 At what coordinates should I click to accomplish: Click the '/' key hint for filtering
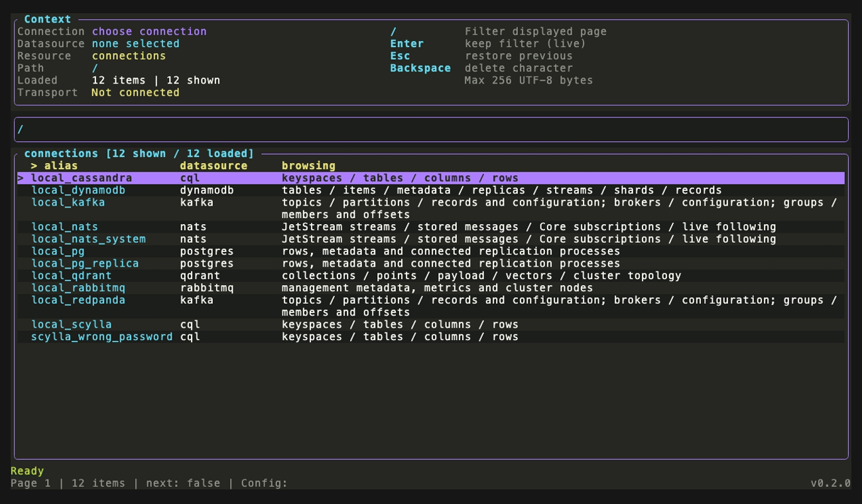[393, 31]
